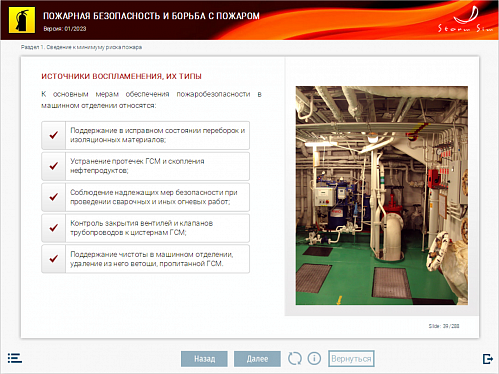Viewport: 499px width, 374px height.
Task: Click checkmark beside welding safety measures item
Action: (54, 197)
